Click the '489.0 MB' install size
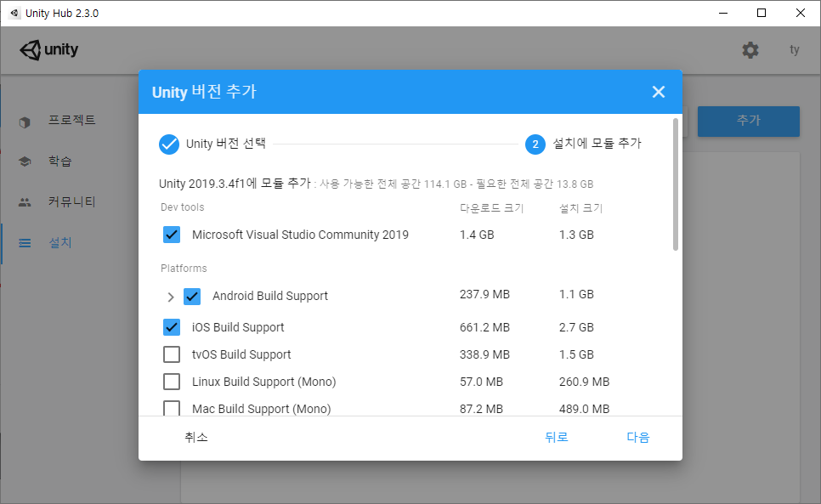 [x=584, y=409]
